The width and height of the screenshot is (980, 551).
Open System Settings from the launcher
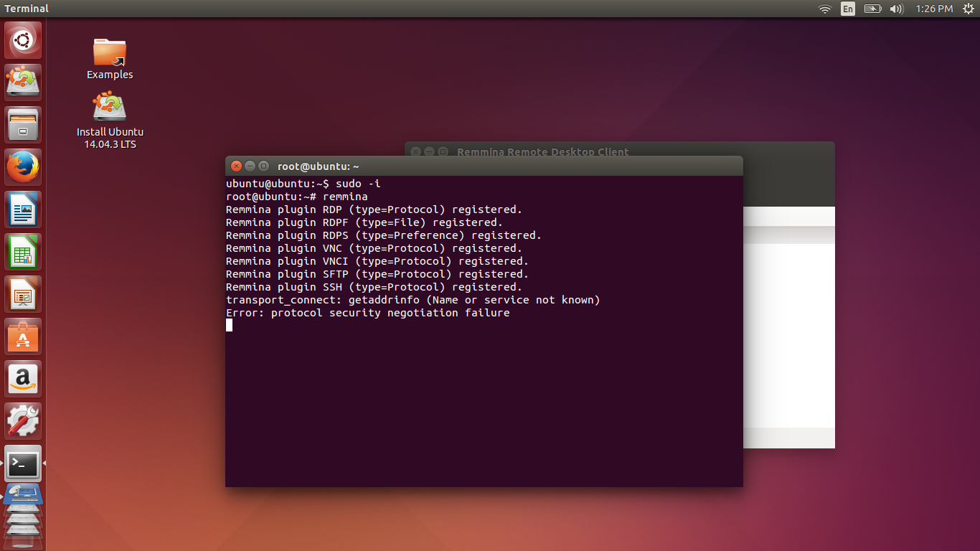click(23, 421)
